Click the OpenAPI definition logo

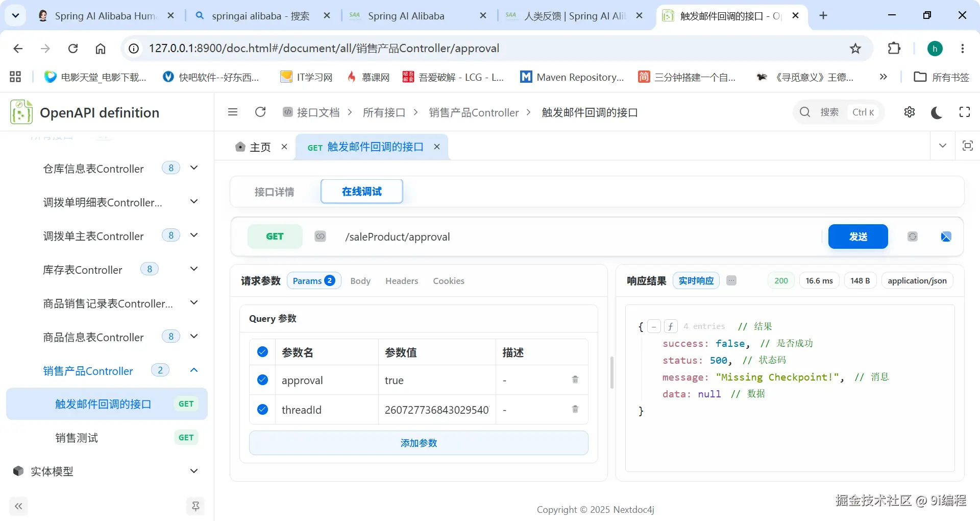[21, 112]
